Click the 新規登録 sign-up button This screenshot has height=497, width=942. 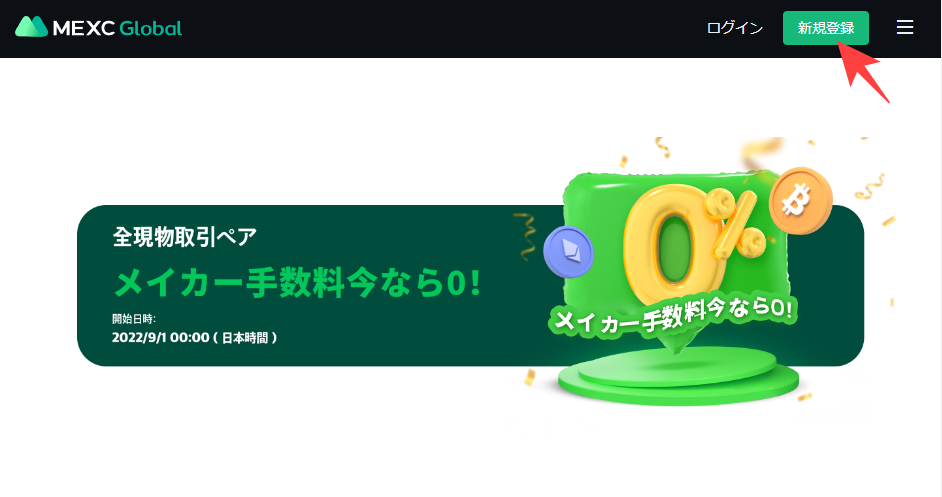[x=825, y=28]
